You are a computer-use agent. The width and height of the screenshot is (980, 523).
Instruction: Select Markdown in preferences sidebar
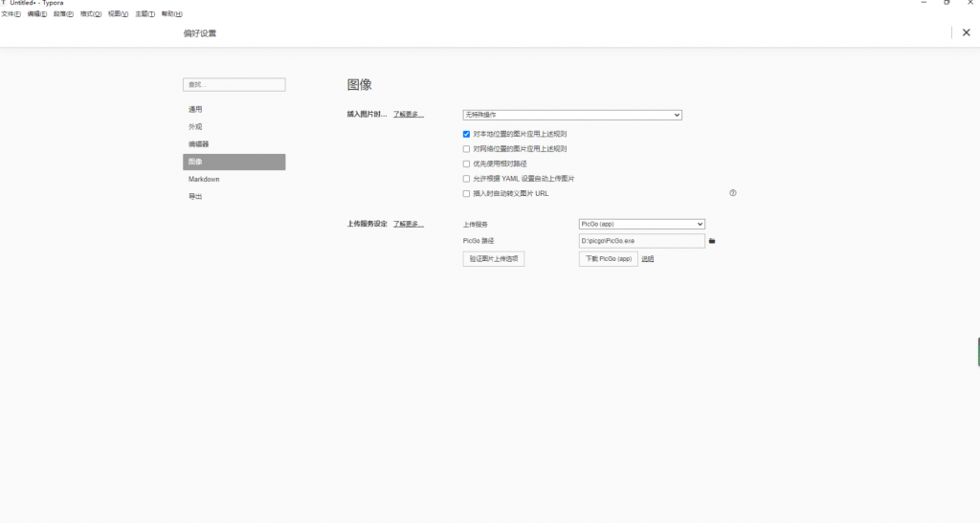click(234, 179)
